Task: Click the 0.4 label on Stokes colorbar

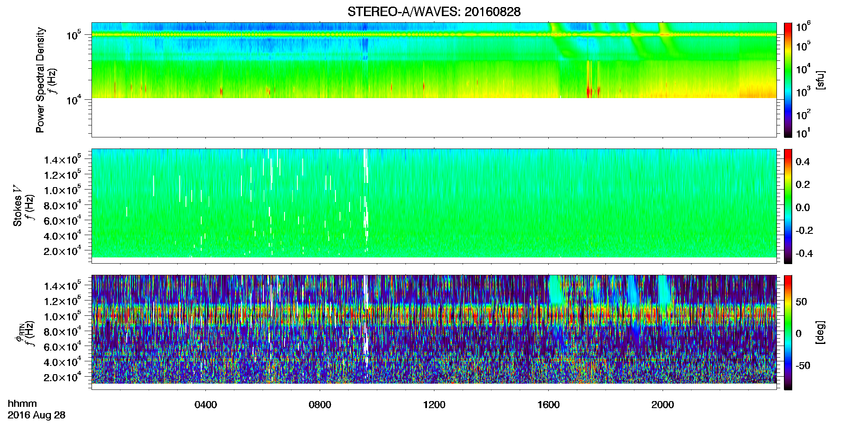Action: [803, 162]
